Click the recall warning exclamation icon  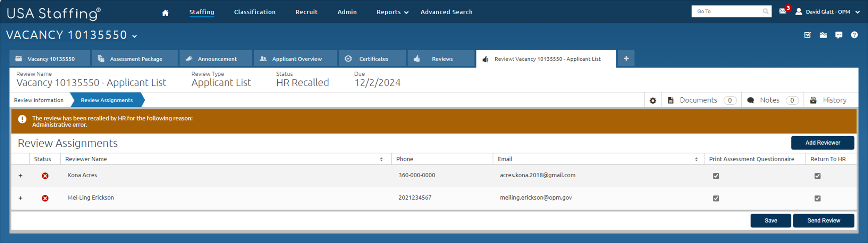pos(22,119)
